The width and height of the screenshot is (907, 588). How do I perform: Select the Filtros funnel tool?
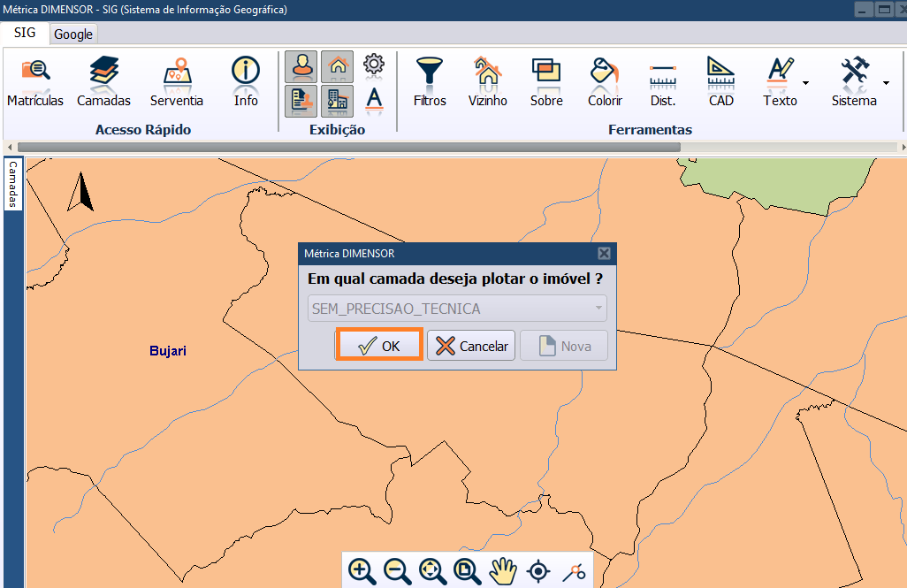click(x=430, y=81)
